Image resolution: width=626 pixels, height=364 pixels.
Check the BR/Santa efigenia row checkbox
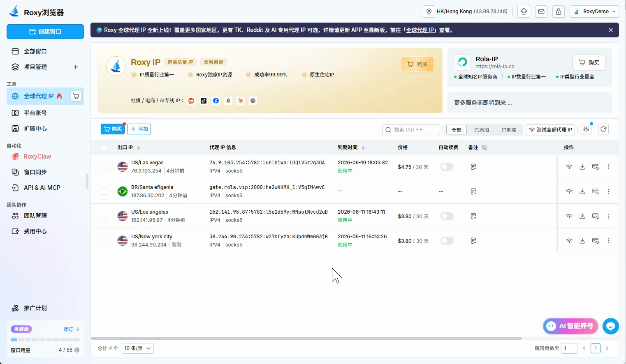(x=104, y=191)
